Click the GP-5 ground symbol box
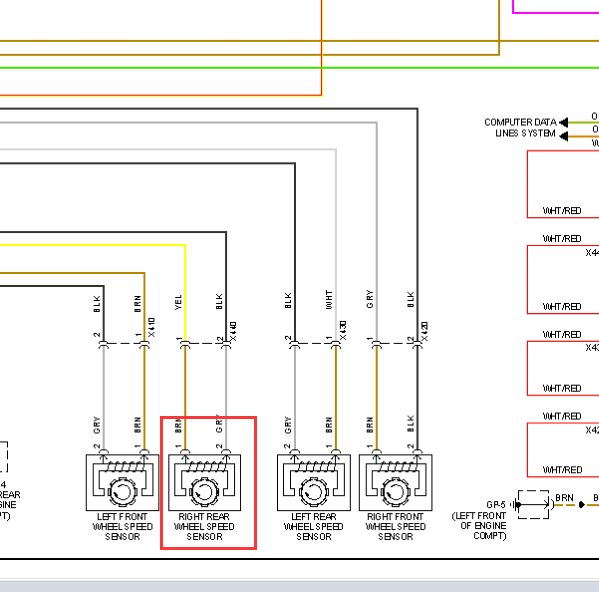Screen dimensions: 599x592 (534, 505)
